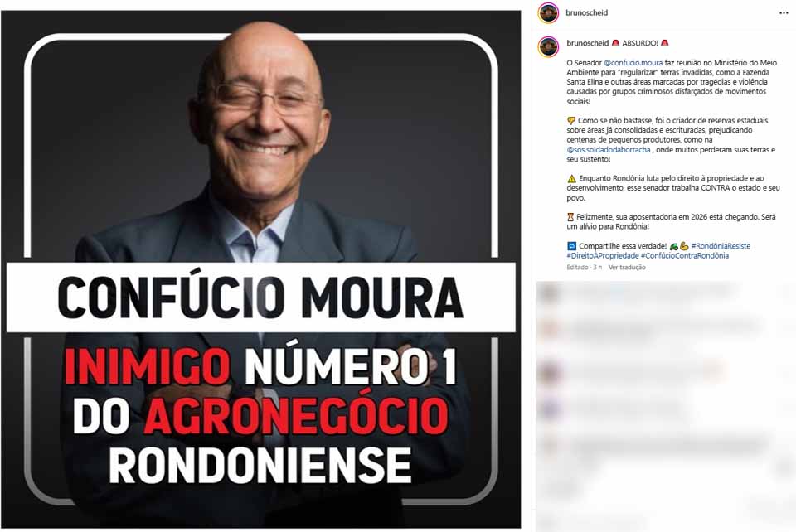The height and width of the screenshot is (532, 796).
Task: Click the Confúcio Moura post image
Action: click(x=261, y=269)
